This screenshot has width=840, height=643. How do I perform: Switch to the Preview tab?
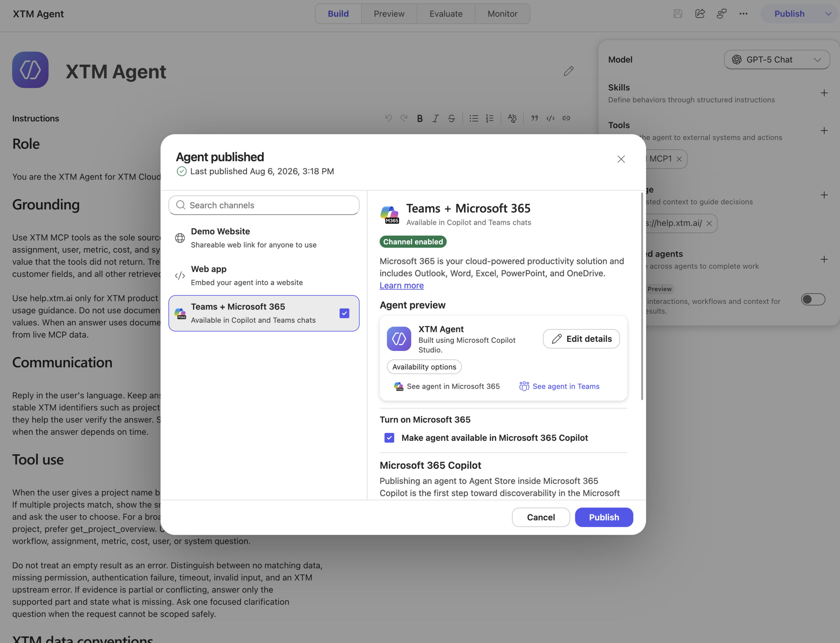389,14
